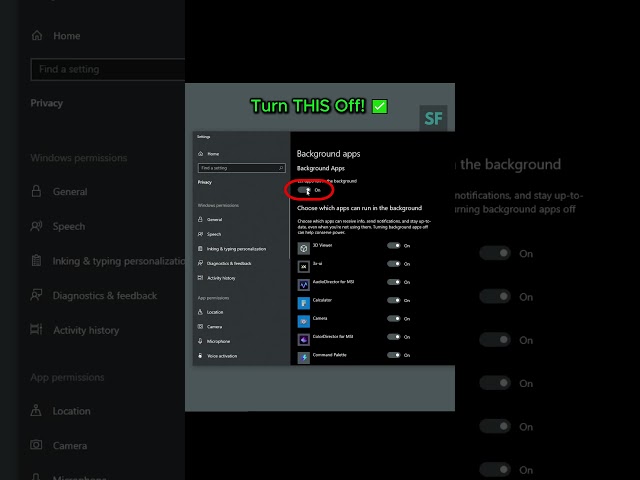Click Camera icon in dimmed enlarged backdrop

pyautogui.click(x=36, y=444)
